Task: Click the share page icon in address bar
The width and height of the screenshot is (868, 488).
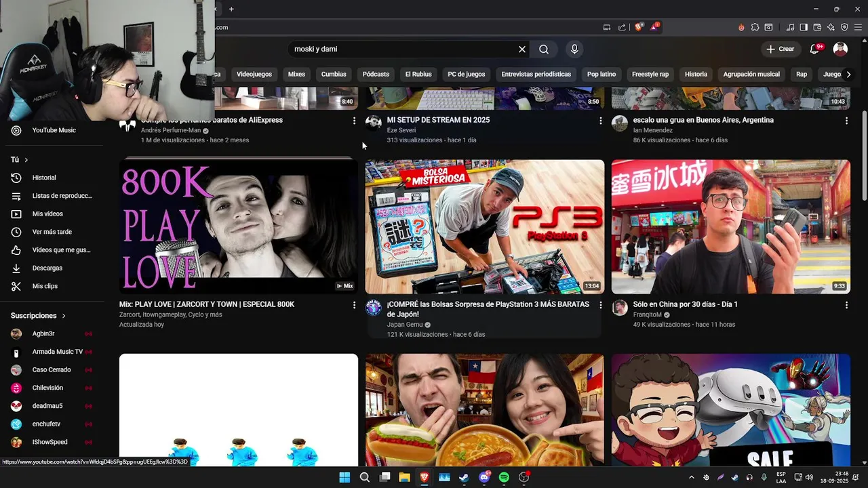Action: click(622, 27)
